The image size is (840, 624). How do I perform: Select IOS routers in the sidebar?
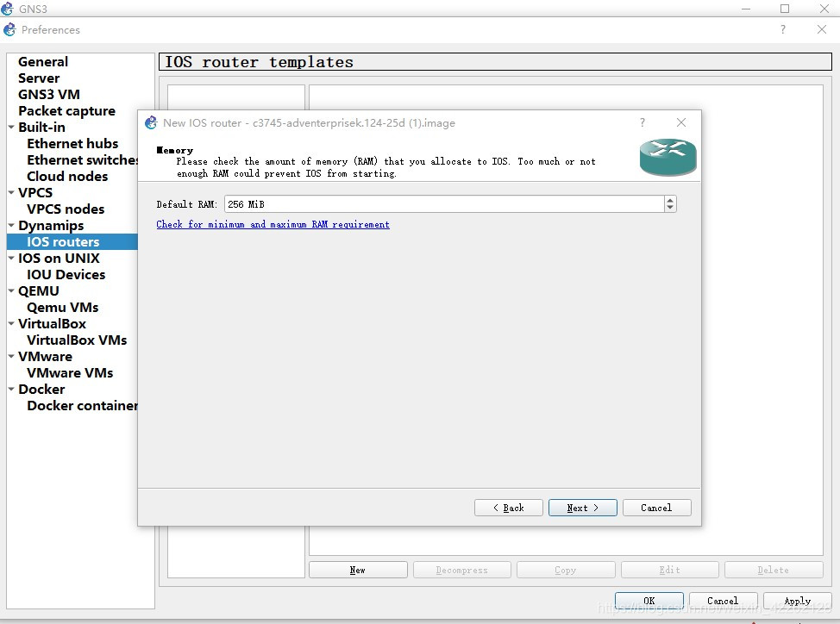pos(63,242)
